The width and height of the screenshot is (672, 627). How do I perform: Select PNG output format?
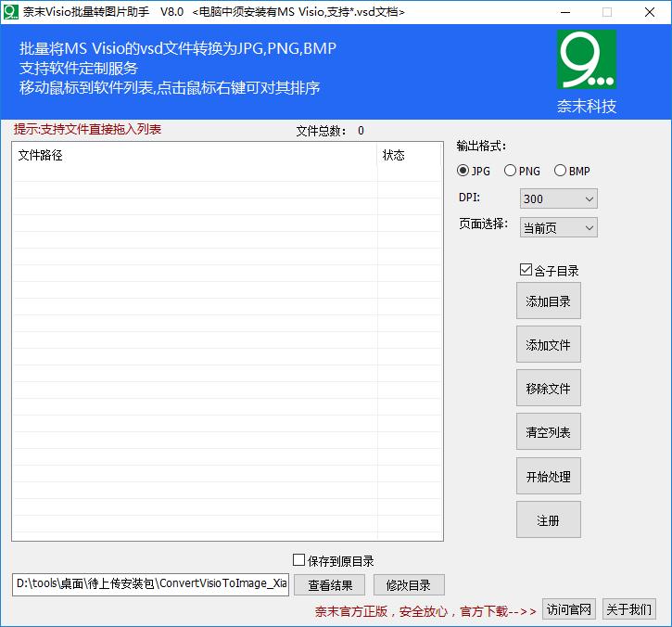click(x=510, y=171)
